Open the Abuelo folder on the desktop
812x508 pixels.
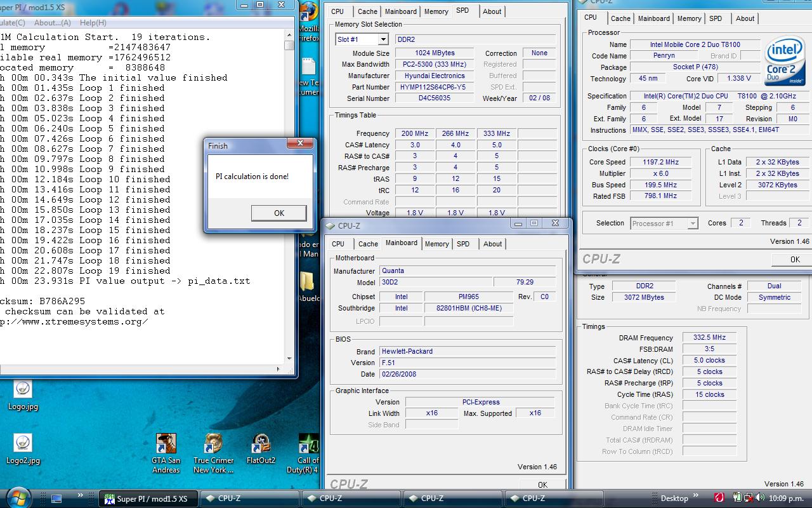[x=308, y=287]
